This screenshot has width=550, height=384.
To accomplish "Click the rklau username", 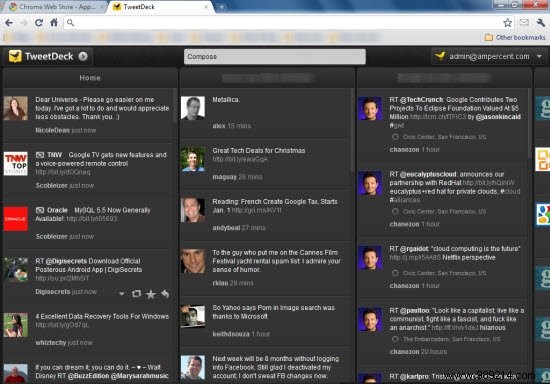I will pos(220,283).
